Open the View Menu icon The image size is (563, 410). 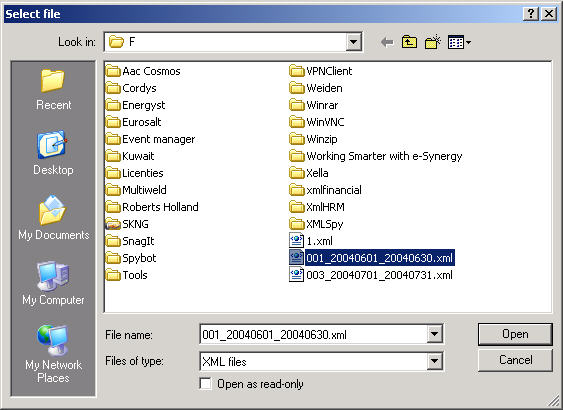(459, 42)
